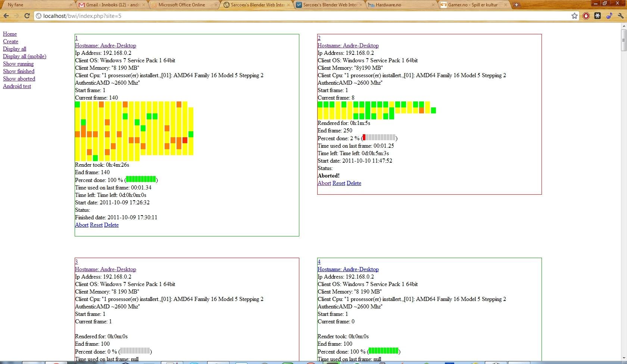Screen dimensions: 627x364
Task: Delete job 1
Action: tap(111, 225)
